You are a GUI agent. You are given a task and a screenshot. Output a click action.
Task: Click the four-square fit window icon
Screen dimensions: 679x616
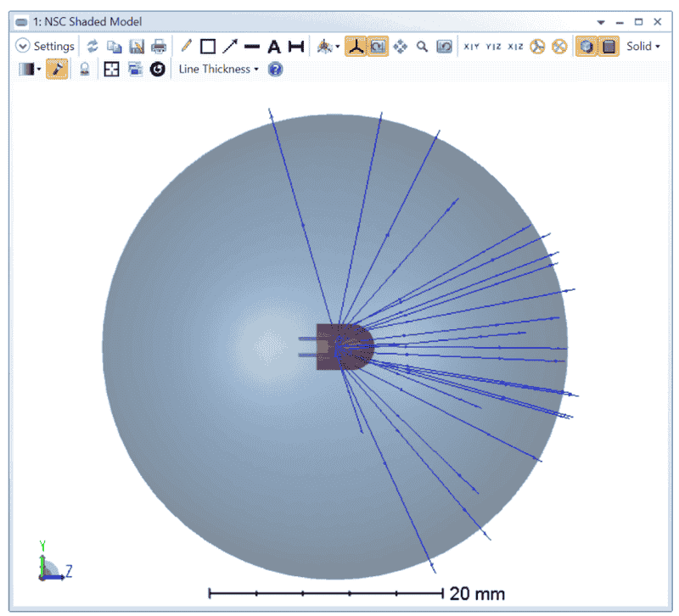click(x=111, y=70)
